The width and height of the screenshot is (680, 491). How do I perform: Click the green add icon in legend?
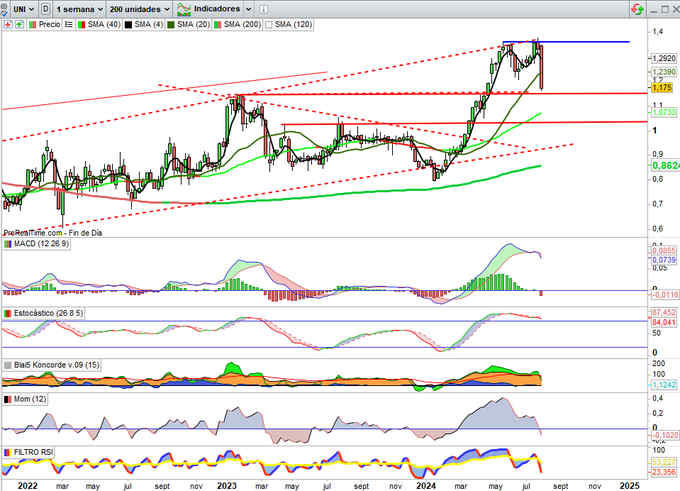pos(19,25)
